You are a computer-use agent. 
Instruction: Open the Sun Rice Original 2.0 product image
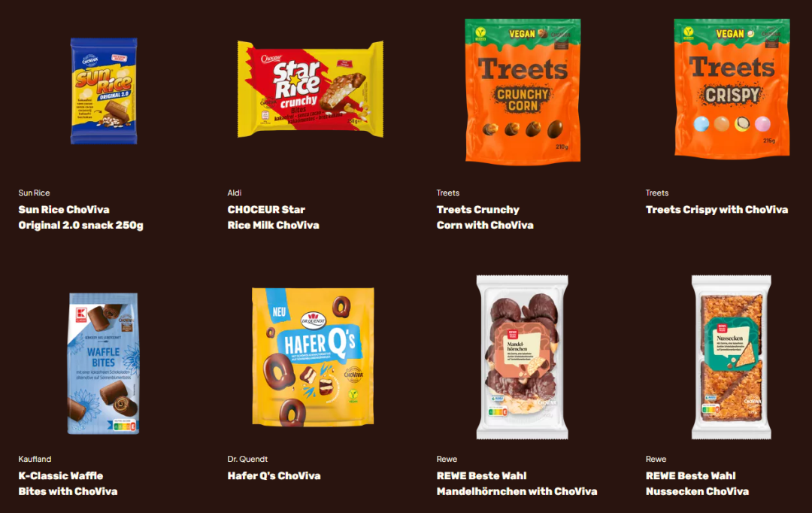[x=104, y=91]
